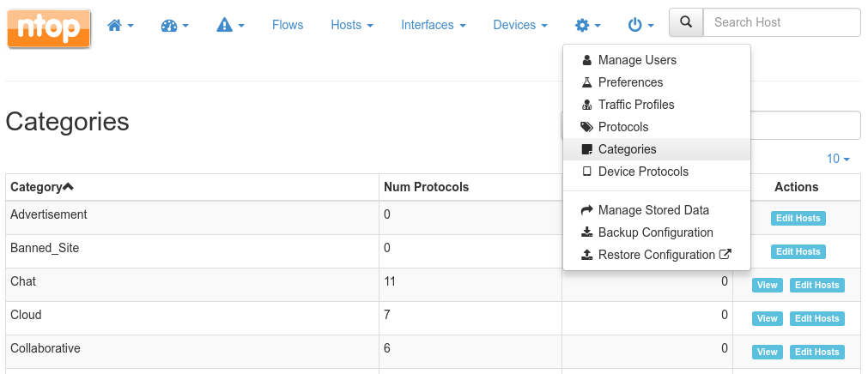Click Edit Hosts for Advertisement
This screenshot has width=868, height=374.
pos(798,218)
